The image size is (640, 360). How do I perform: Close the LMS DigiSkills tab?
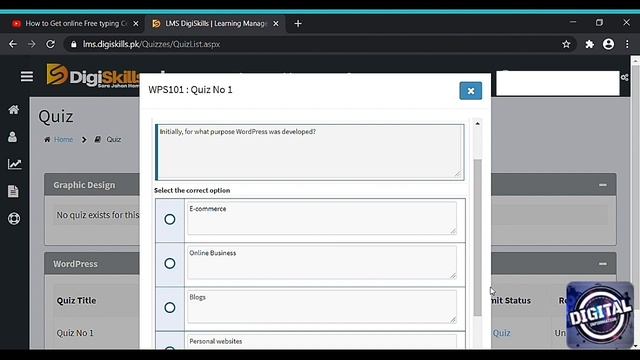coord(276,24)
